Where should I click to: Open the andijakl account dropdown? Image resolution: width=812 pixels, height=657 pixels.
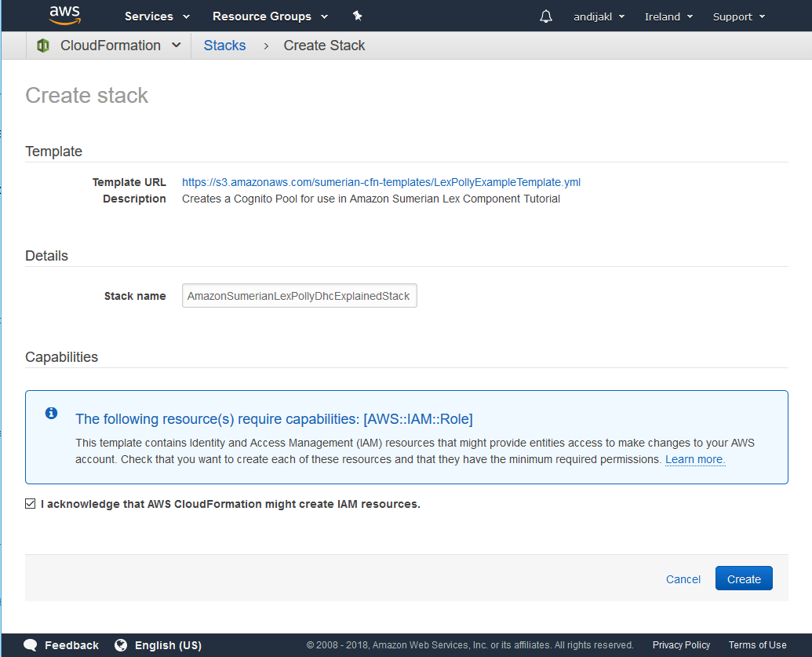(x=599, y=16)
